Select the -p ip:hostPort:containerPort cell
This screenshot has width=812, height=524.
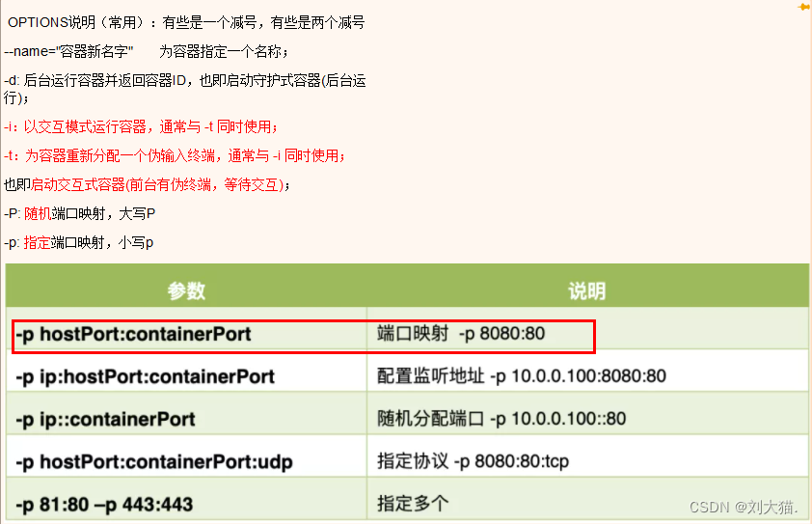(x=146, y=376)
